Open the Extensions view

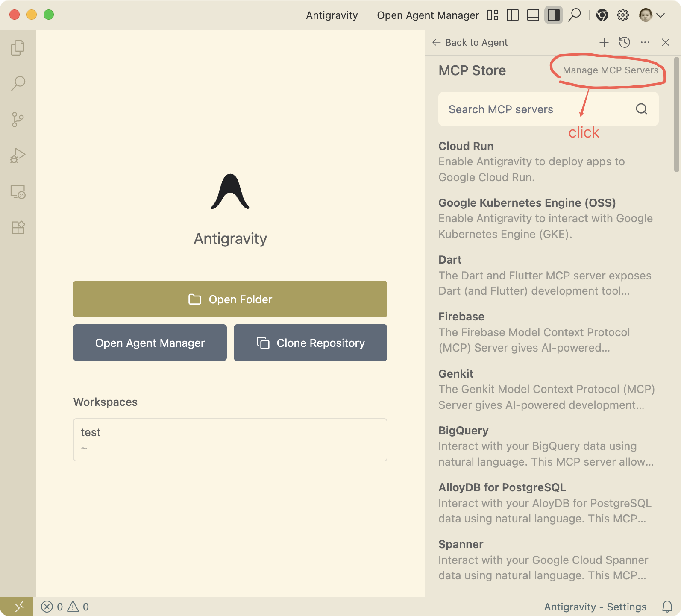[x=18, y=227]
